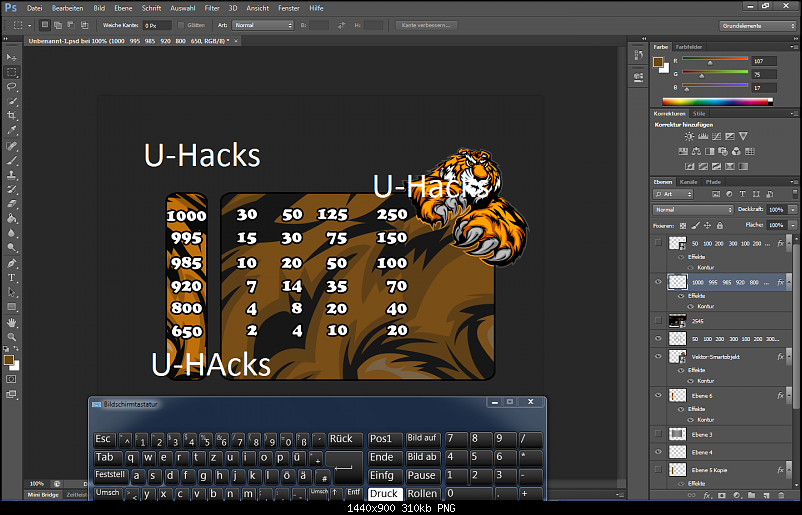Select the Move tool
802x515 pixels.
tap(12, 57)
